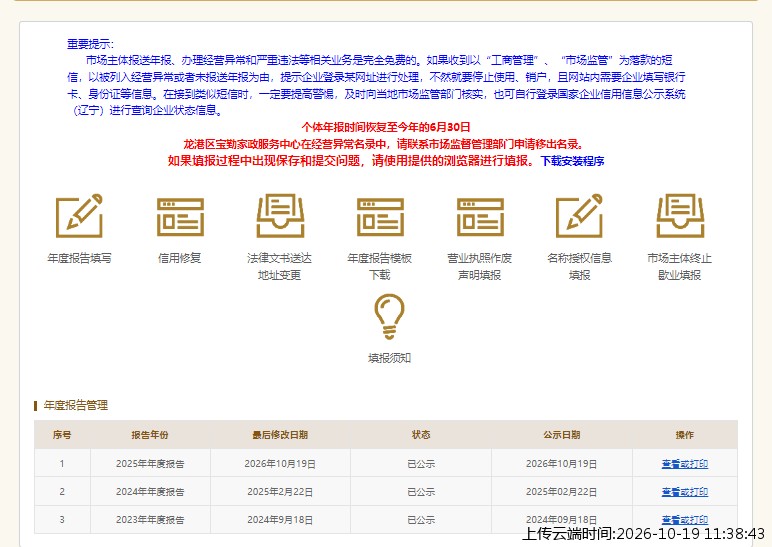Open the 名称授权信息填报 pencil icon

pos(579,216)
